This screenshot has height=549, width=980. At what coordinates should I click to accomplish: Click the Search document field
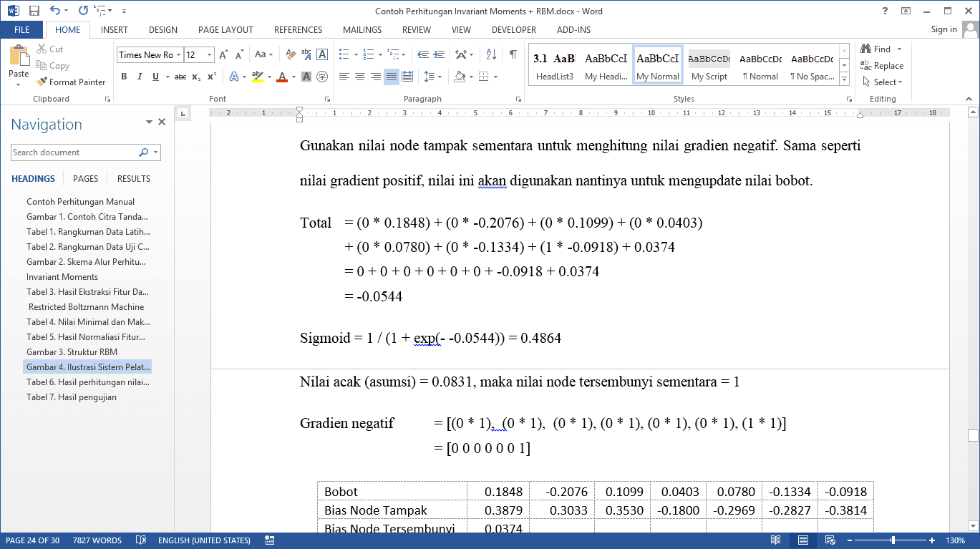click(x=73, y=152)
